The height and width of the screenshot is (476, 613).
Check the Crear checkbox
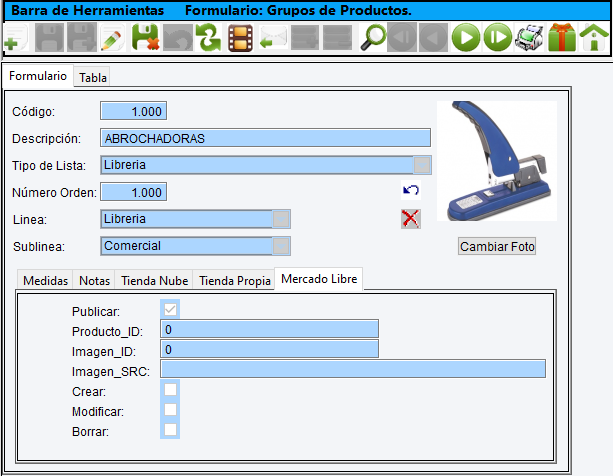click(x=170, y=390)
